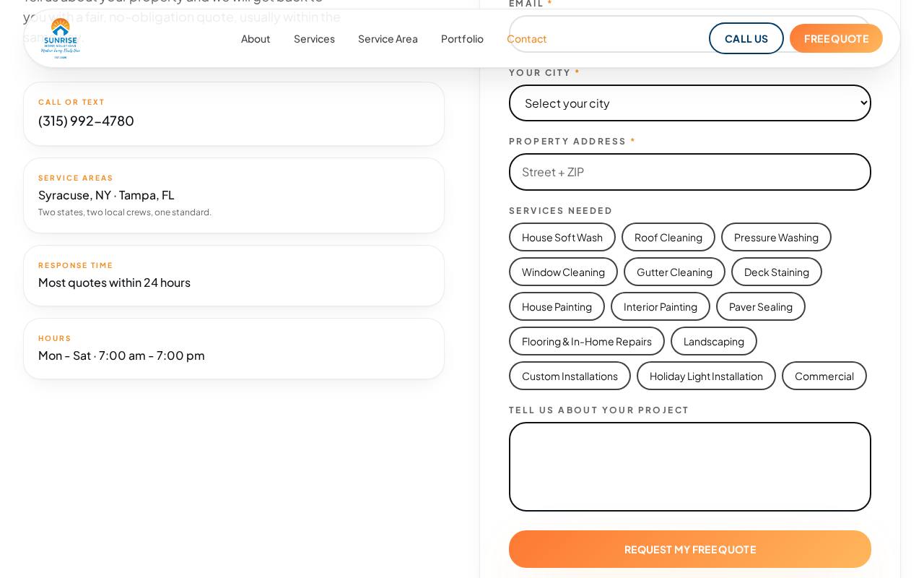The width and height of the screenshot is (924, 578).
Task: Go to the Service Area page
Action: 388,38
